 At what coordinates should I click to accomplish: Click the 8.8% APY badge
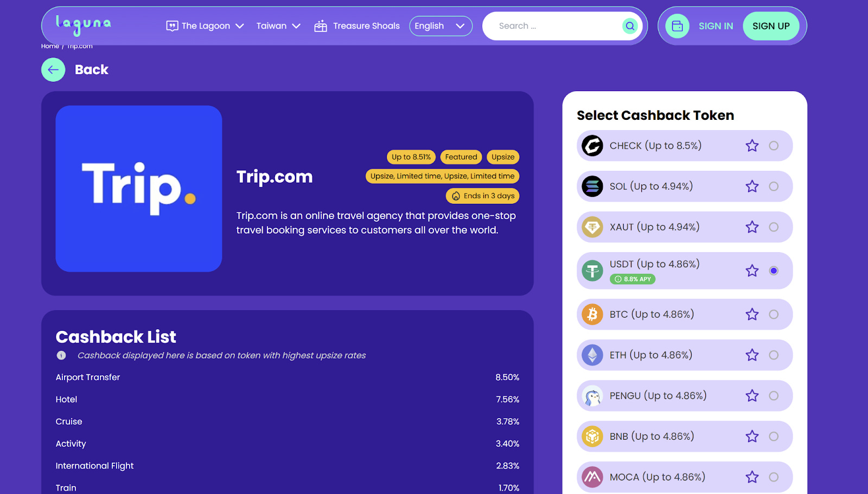633,279
